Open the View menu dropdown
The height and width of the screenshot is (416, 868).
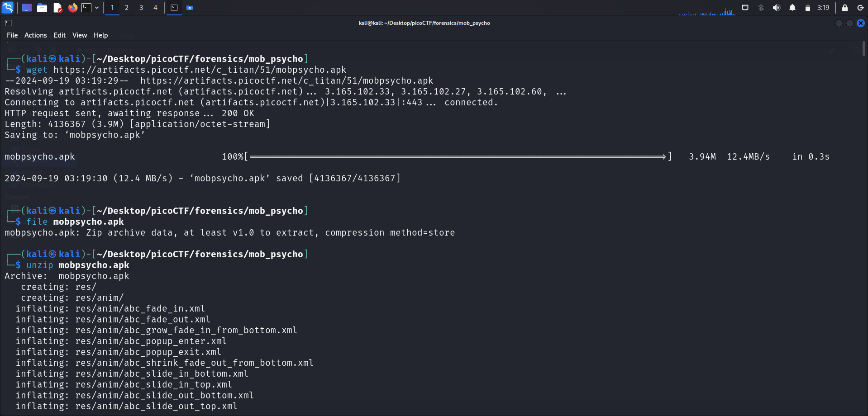coord(80,35)
